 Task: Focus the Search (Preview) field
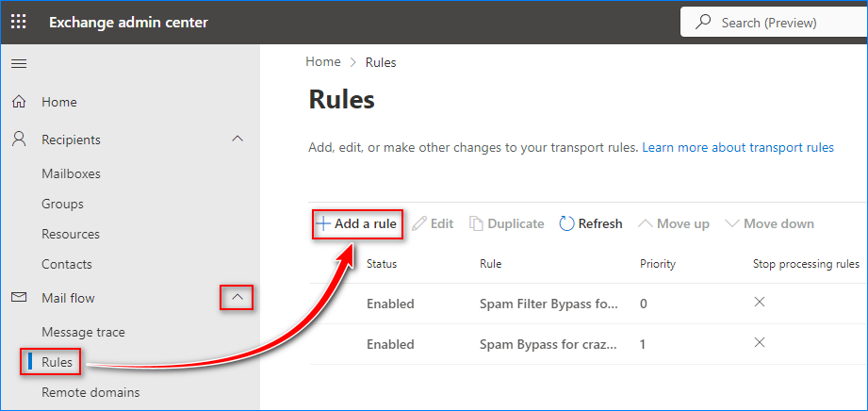[x=774, y=23]
